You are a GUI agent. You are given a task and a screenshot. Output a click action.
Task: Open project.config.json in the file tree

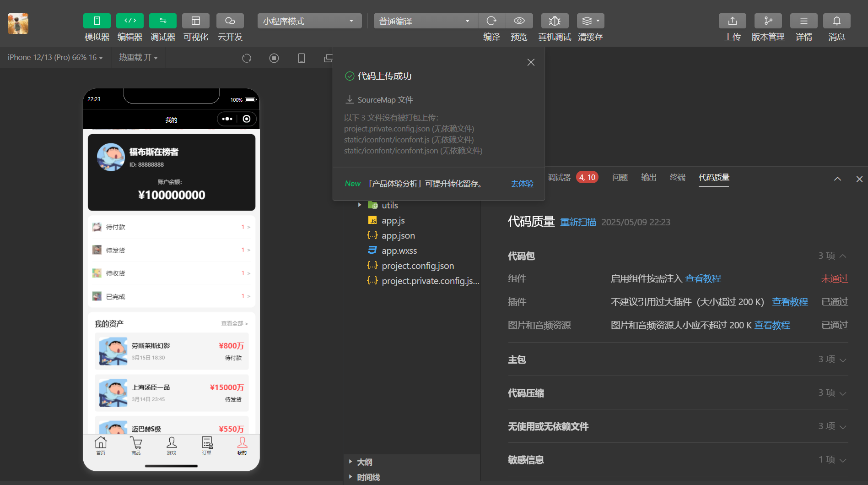click(x=411, y=266)
